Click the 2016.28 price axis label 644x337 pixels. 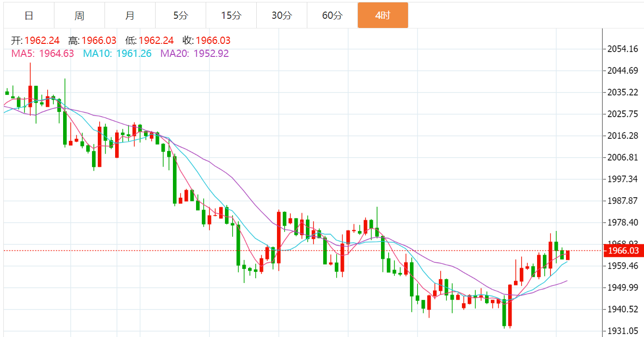click(623, 135)
